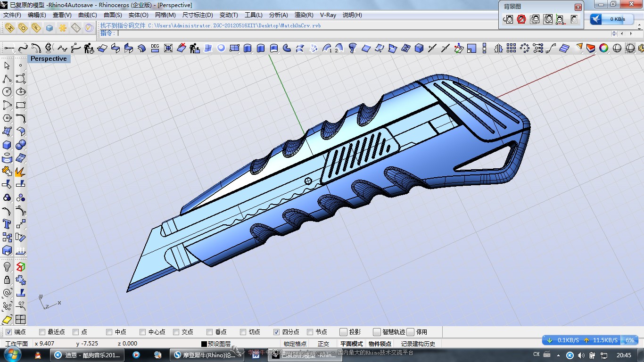
Task: Open the Windows Start button
Action: click(x=12, y=354)
